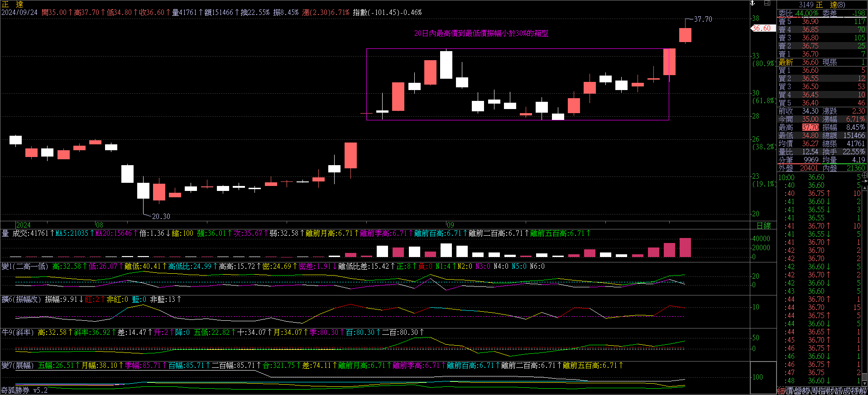Click the 37.70 high price marker
The height and width of the screenshot is (395, 868).
click(x=703, y=19)
